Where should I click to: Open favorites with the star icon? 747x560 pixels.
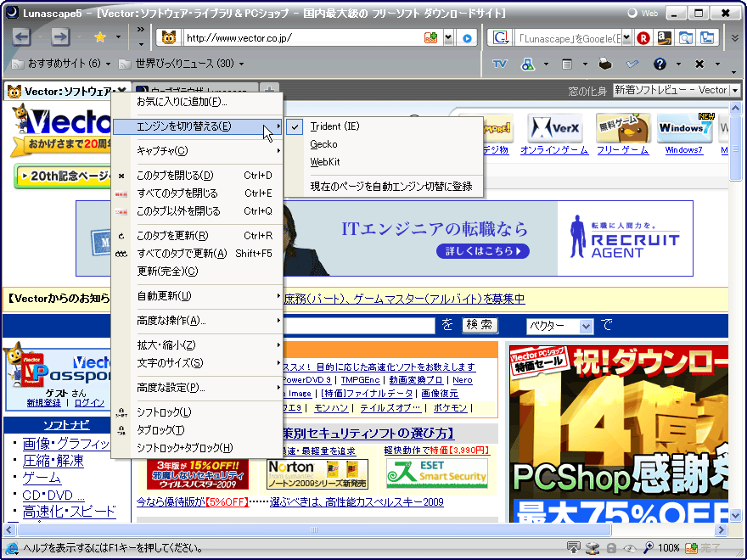(100, 37)
